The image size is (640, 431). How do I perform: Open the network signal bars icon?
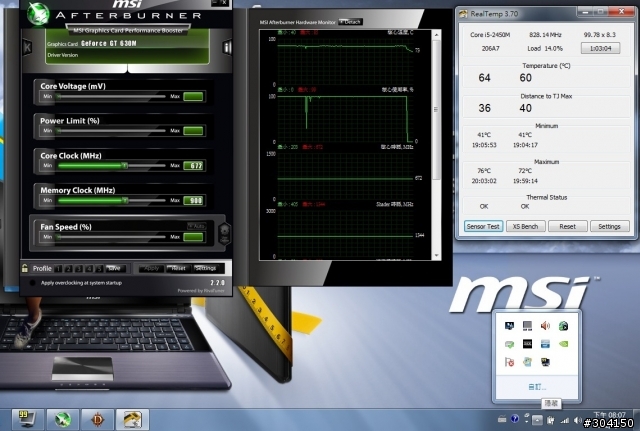[565, 420]
